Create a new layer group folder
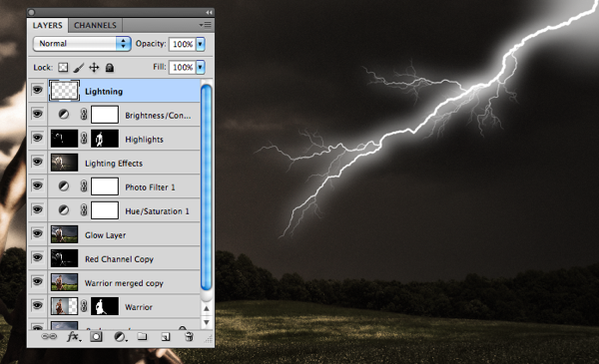This screenshot has width=599, height=364. [x=142, y=336]
